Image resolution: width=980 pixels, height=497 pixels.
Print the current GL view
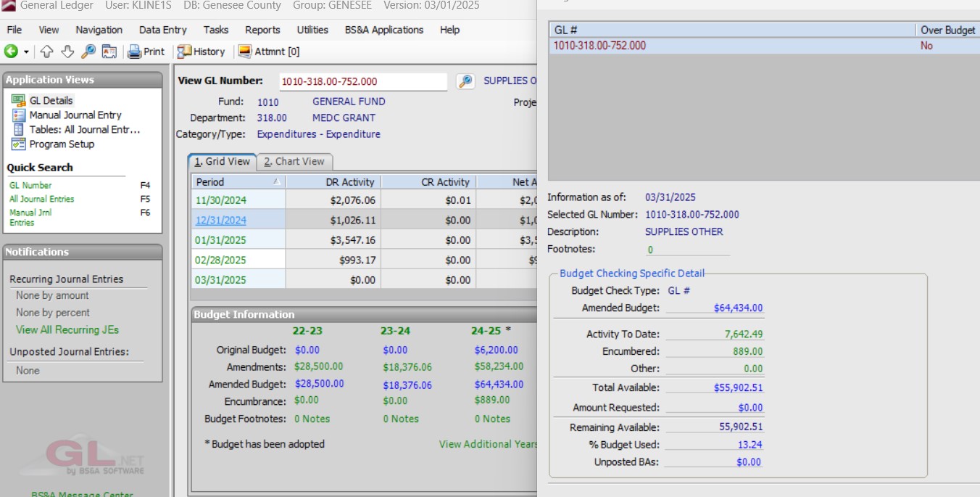pos(146,52)
